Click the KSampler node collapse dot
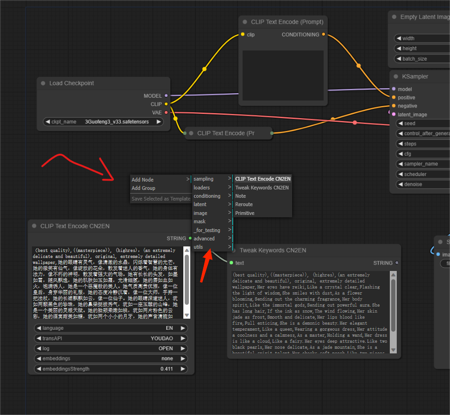Image resolution: width=450 pixels, height=415 pixels. pyautogui.click(x=396, y=77)
